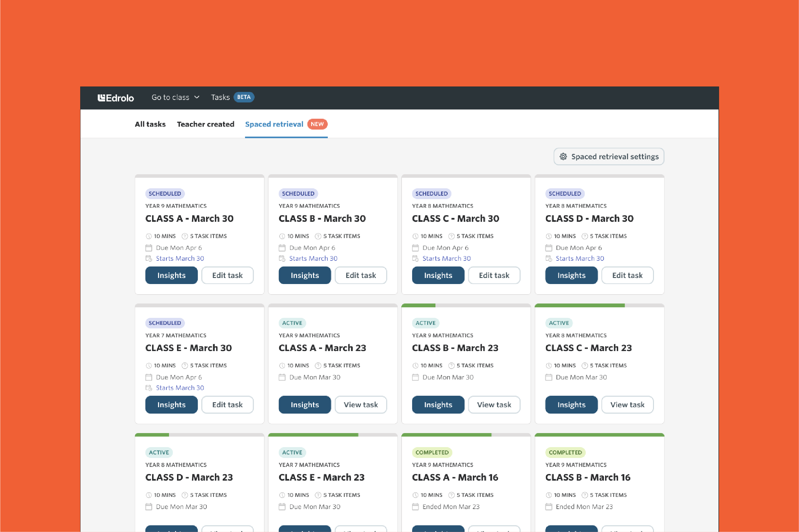Click View task on CLASS B - March 23

(x=494, y=404)
